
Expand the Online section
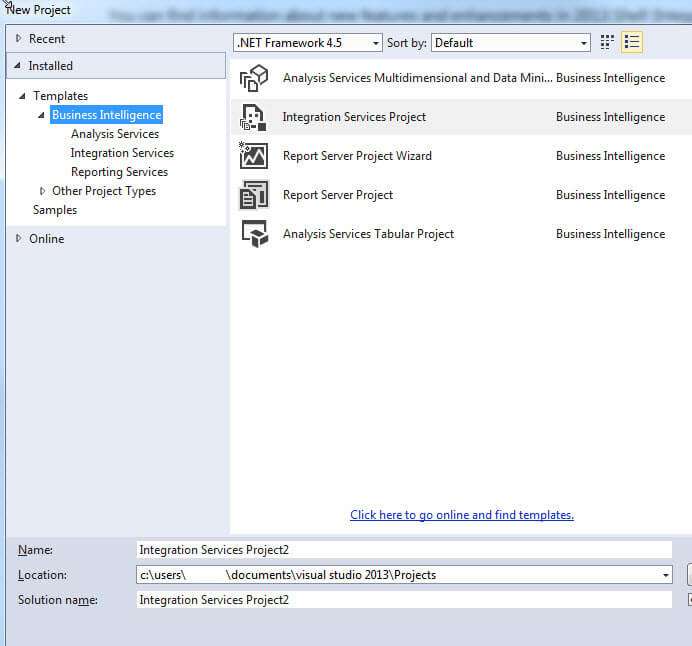point(18,238)
